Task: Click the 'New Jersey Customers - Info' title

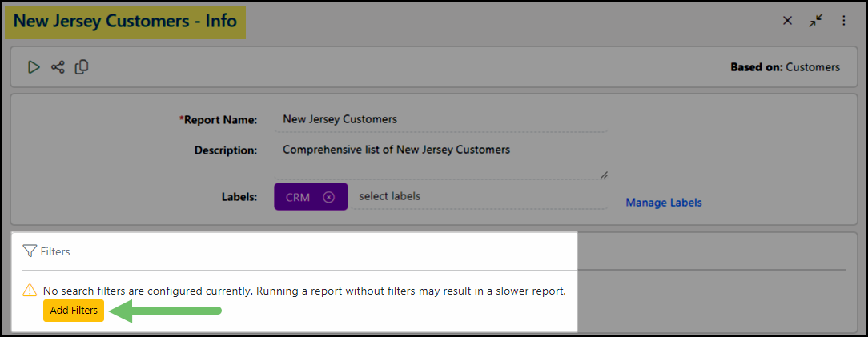Action: click(x=125, y=22)
